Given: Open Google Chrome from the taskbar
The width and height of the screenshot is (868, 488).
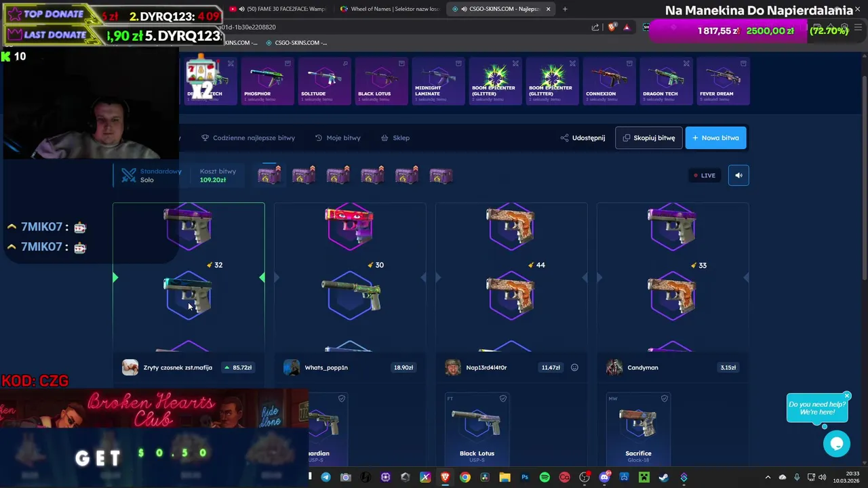Looking at the screenshot, I should click(x=465, y=477).
